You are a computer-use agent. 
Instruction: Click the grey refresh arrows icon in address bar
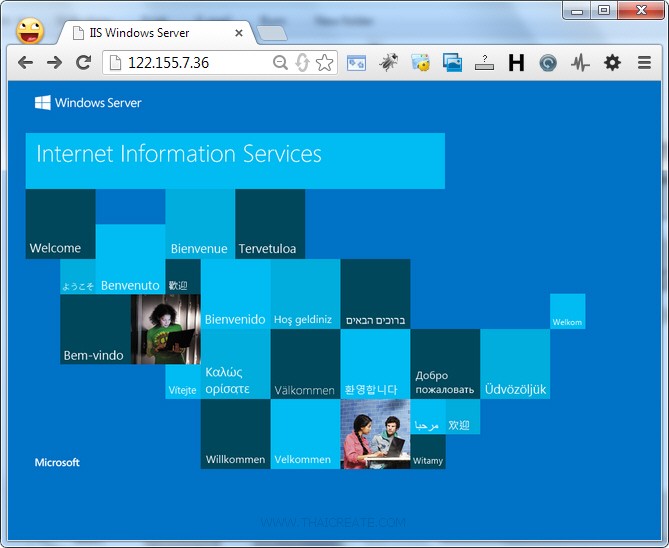click(x=302, y=63)
